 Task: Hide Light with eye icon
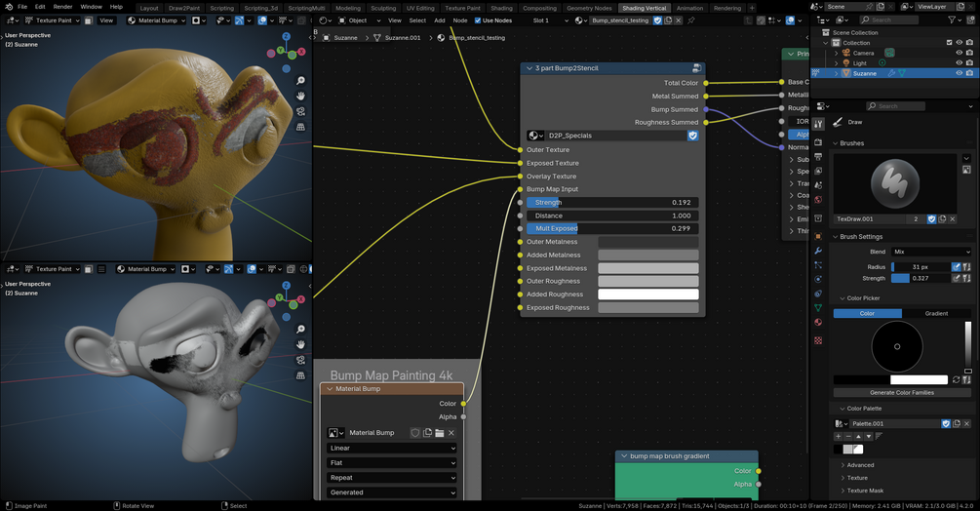click(960, 62)
